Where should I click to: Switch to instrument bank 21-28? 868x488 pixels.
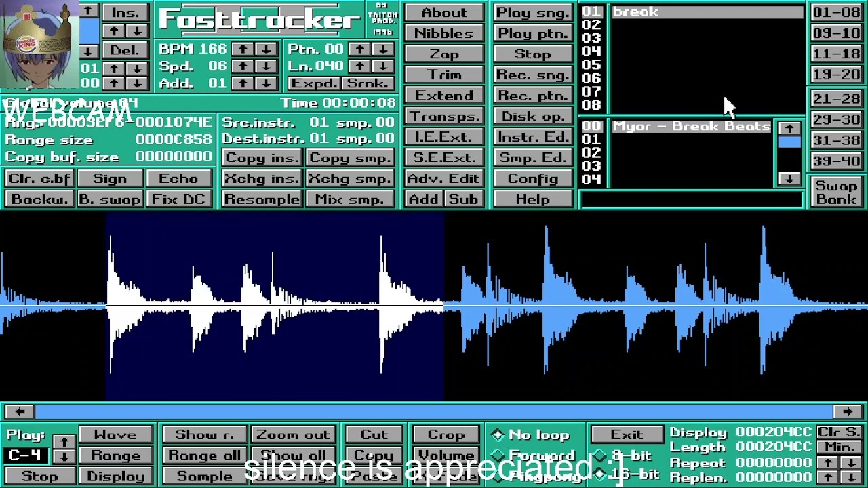(836, 99)
